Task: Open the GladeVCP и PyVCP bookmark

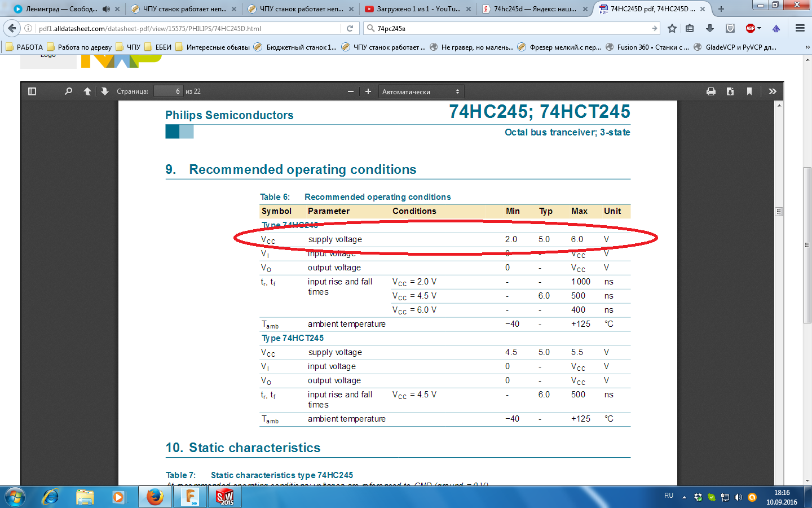Action: [735, 47]
